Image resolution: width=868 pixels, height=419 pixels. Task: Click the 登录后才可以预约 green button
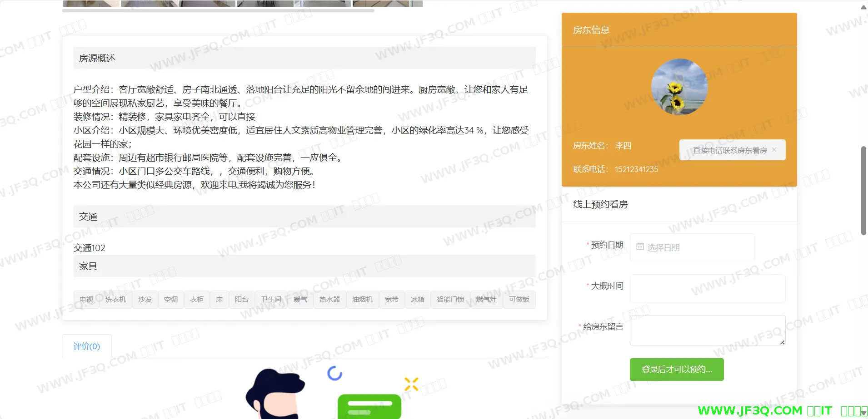676,370
